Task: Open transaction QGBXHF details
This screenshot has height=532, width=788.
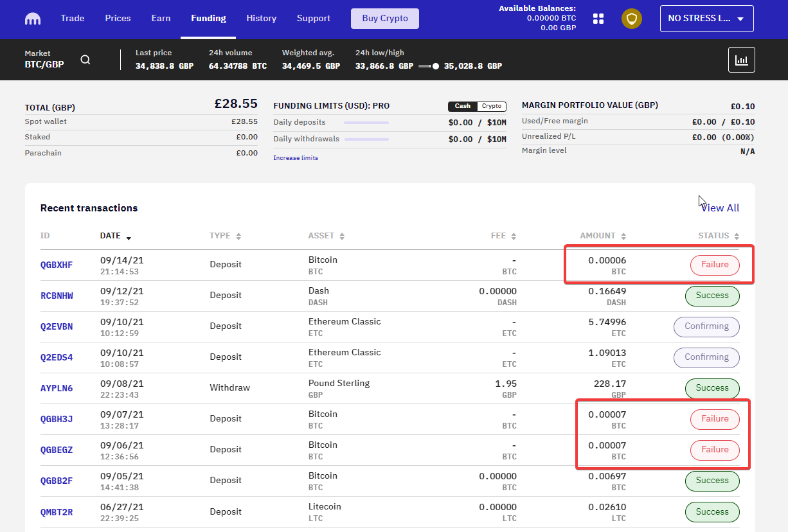Action: pyautogui.click(x=55, y=264)
